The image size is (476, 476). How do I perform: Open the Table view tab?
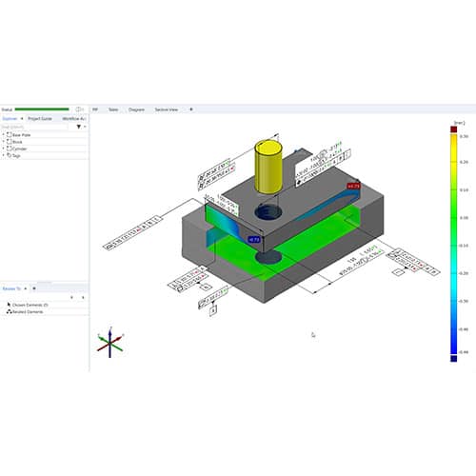click(113, 109)
